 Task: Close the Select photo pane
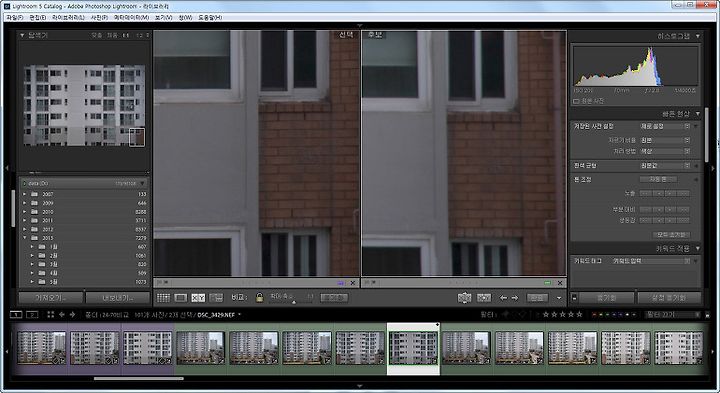353,283
